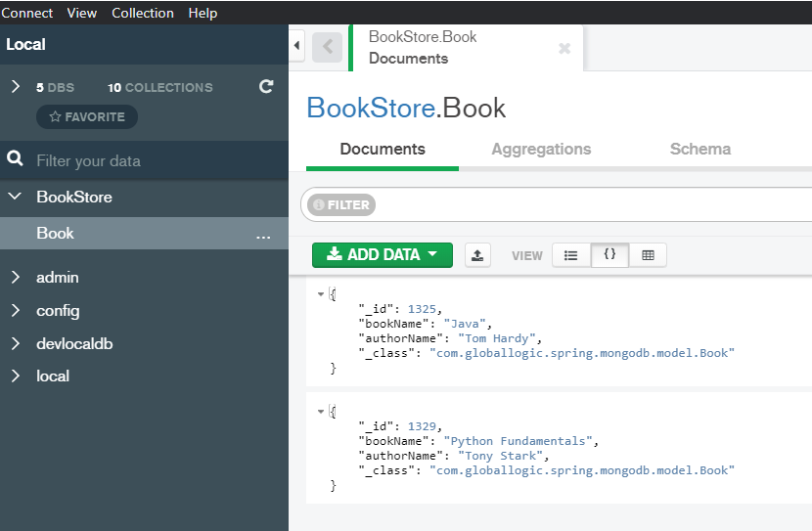Select the BookStore database name
Viewport: 812px width, 531px height.
click(74, 198)
